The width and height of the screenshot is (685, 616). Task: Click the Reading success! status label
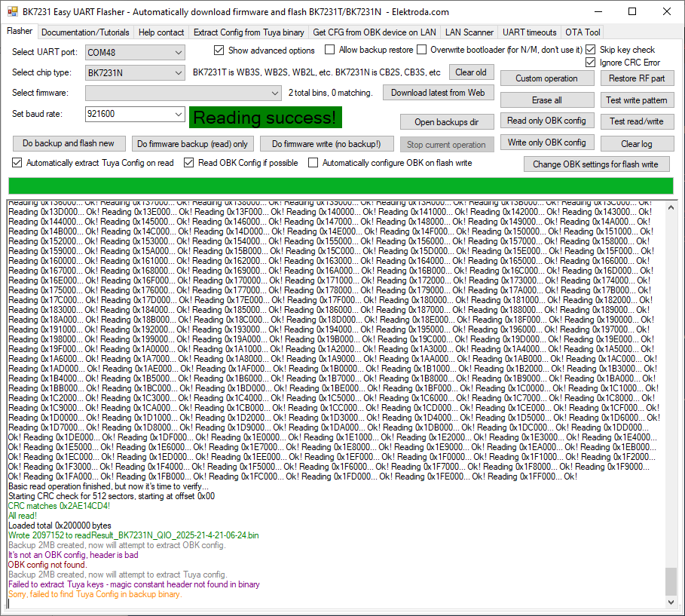(265, 118)
